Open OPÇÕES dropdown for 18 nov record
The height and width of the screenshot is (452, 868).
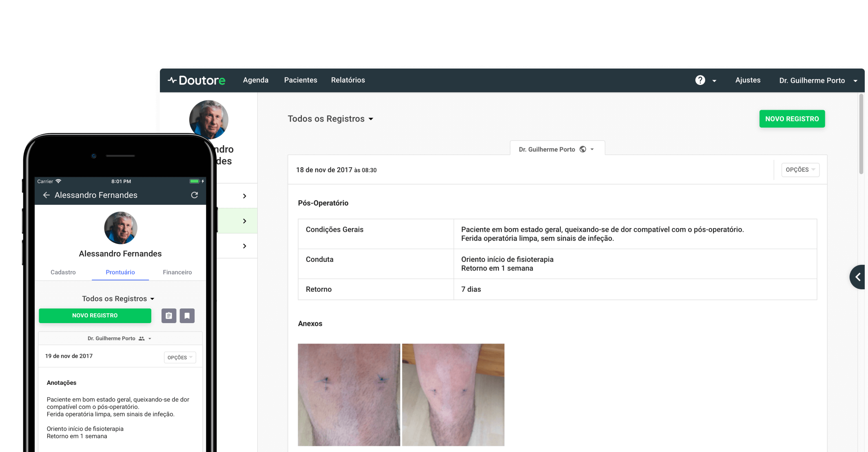tap(800, 170)
